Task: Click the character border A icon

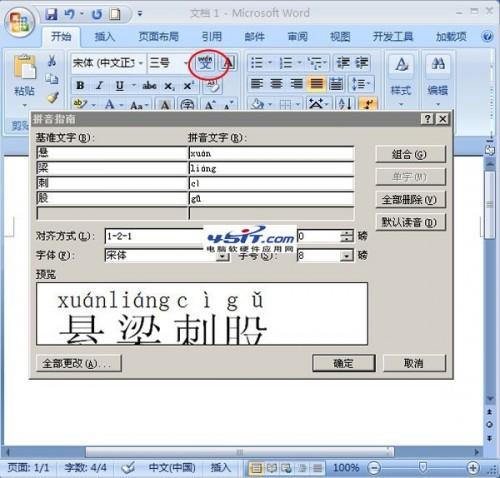Action: [x=229, y=63]
